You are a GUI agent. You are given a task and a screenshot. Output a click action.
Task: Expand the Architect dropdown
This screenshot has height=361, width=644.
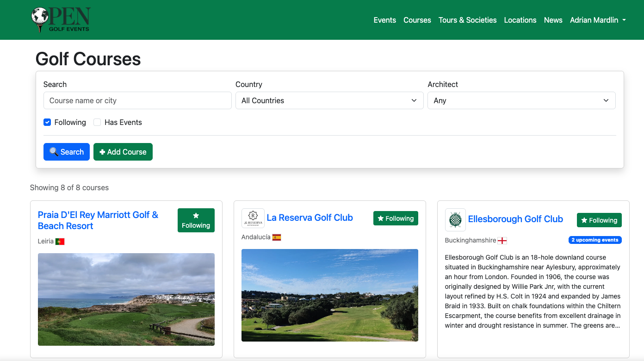pos(521,100)
